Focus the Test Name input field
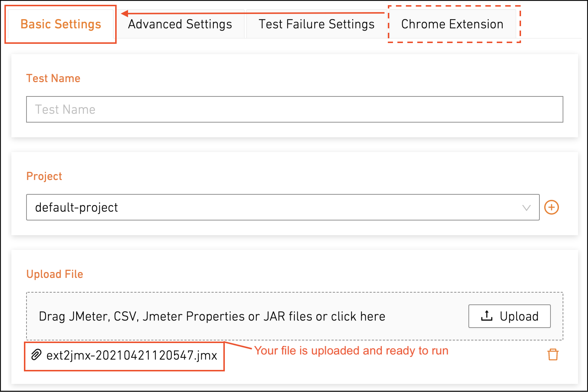 click(x=294, y=109)
